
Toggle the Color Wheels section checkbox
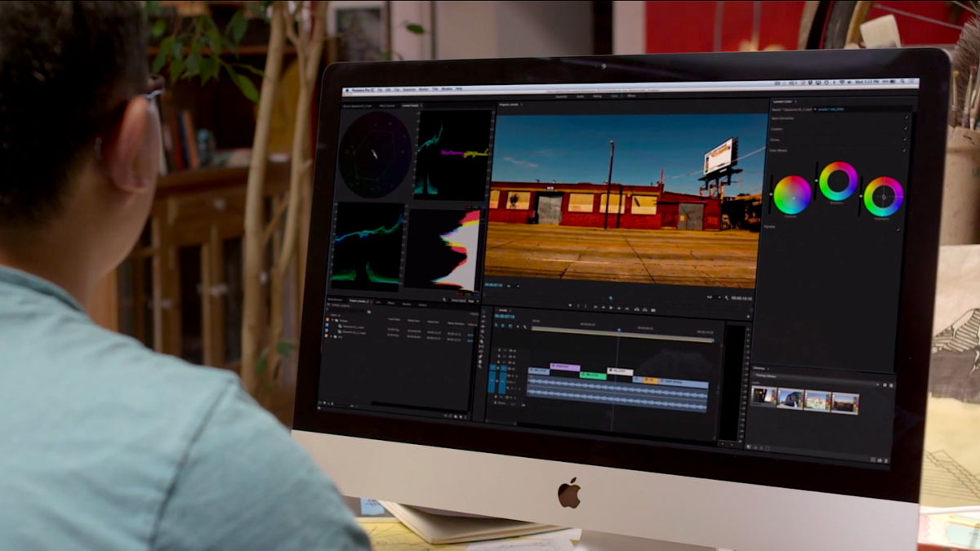904,150
